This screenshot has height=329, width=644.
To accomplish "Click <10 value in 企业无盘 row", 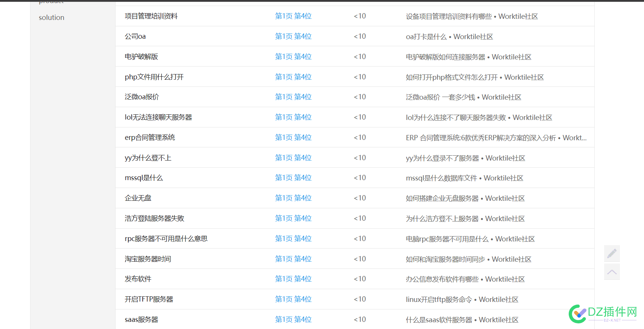I will pos(360,198).
